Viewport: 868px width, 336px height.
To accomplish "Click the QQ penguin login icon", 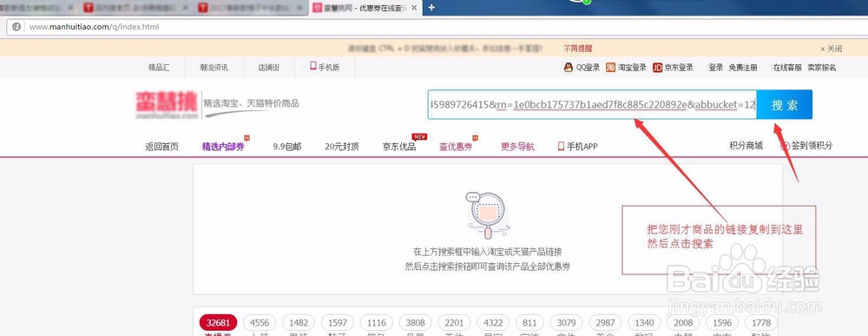I will 568,68.
